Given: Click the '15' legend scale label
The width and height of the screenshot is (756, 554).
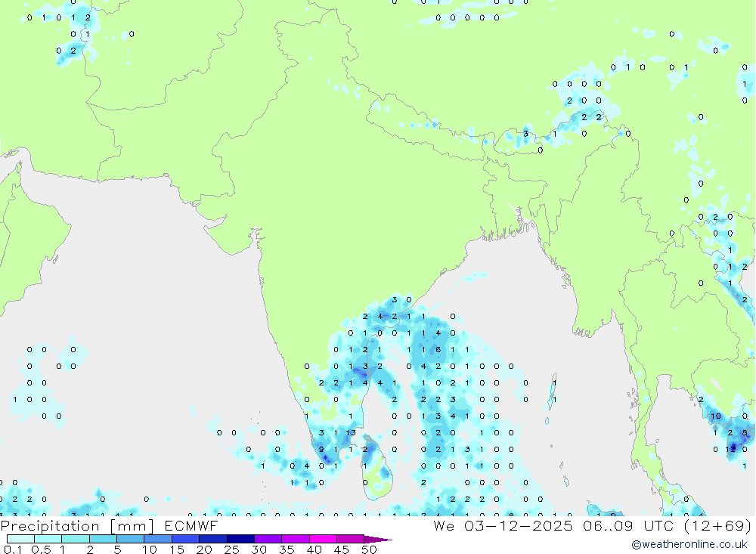Looking at the screenshot, I should [177, 549].
